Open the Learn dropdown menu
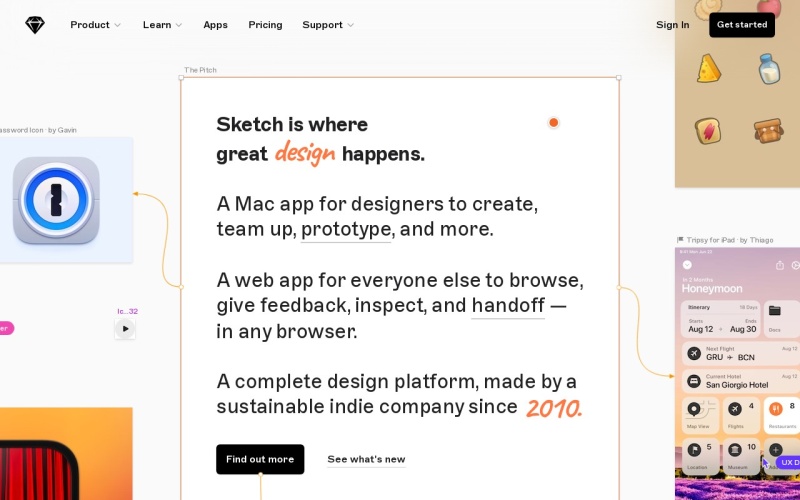 [162, 25]
